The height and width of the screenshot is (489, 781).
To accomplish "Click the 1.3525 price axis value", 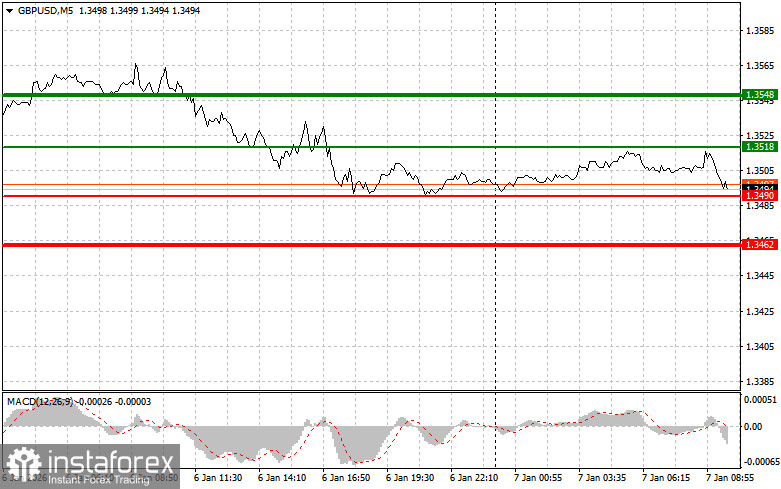I will [x=760, y=135].
